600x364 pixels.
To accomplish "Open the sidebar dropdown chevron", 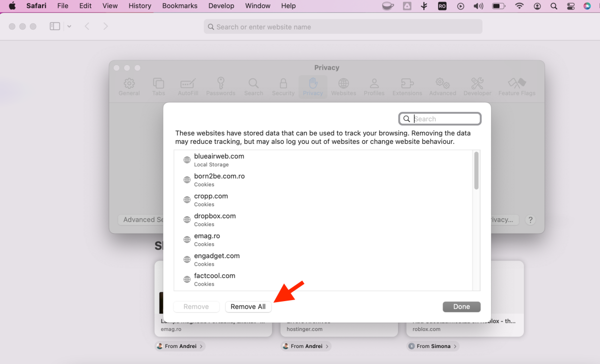I will pyautogui.click(x=69, y=26).
